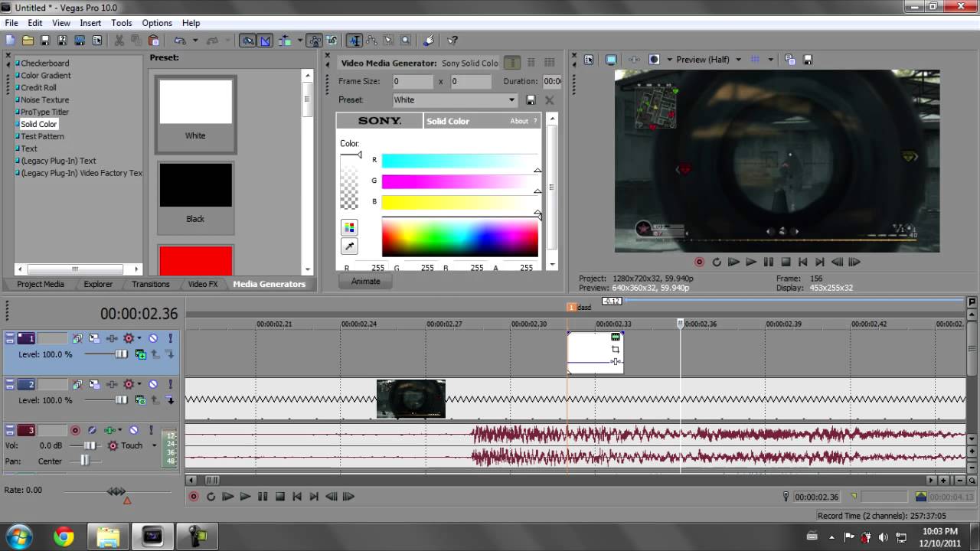The image size is (980, 551).
Task: Click the Paste clipboard icon in toolbar
Action: tap(154, 41)
